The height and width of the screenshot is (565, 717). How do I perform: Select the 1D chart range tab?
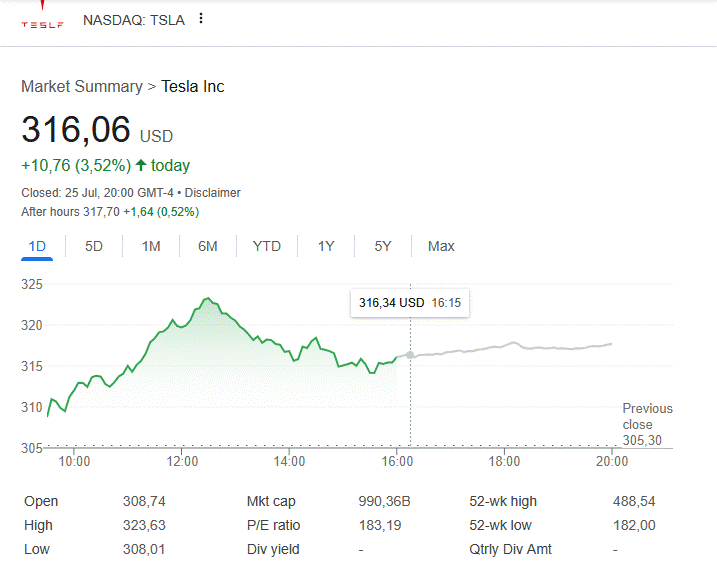[37, 246]
